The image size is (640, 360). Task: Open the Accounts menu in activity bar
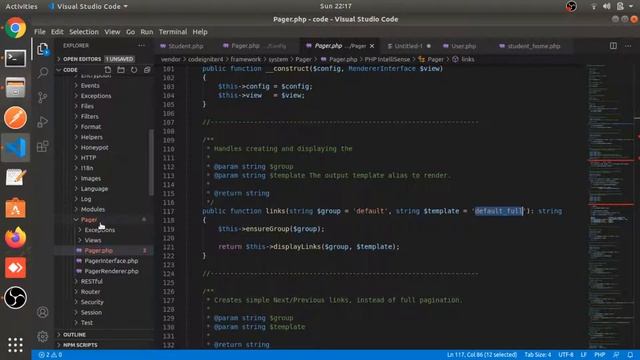point(43,312)
